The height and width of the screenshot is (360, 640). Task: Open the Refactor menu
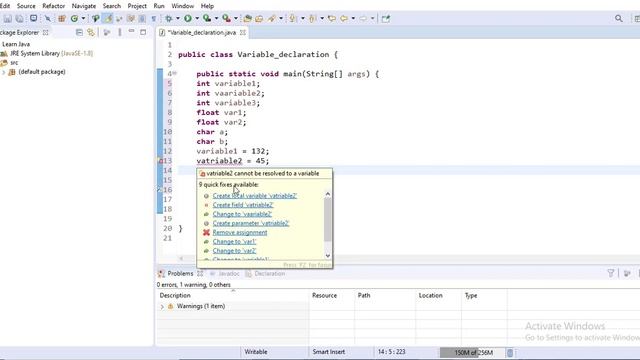53,6
